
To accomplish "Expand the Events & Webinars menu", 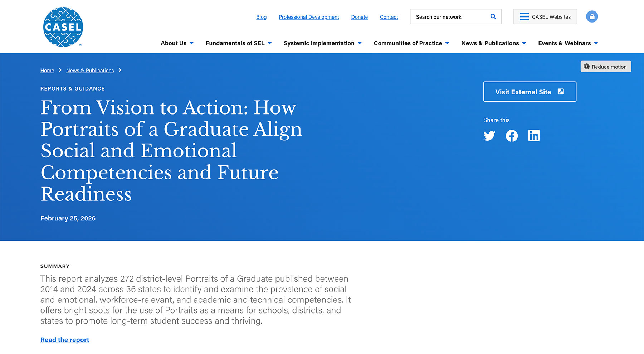I will (x=568, y=43).
